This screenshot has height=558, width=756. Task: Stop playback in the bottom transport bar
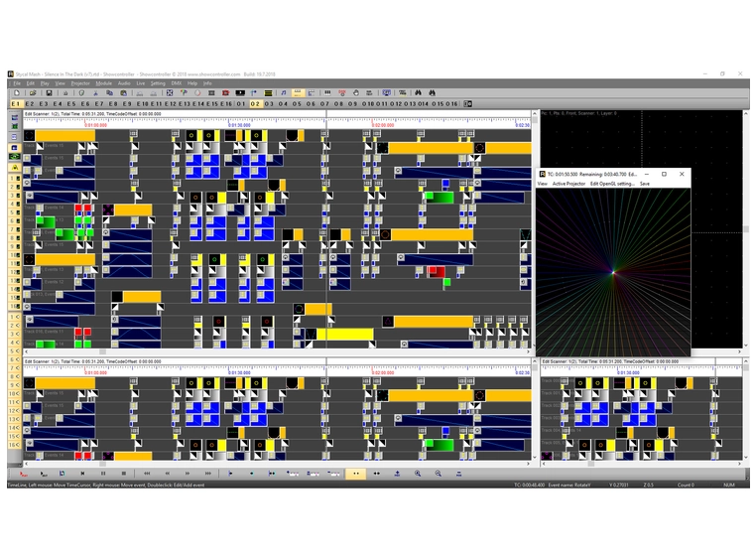pyautogui.click(x=123, y=474)
